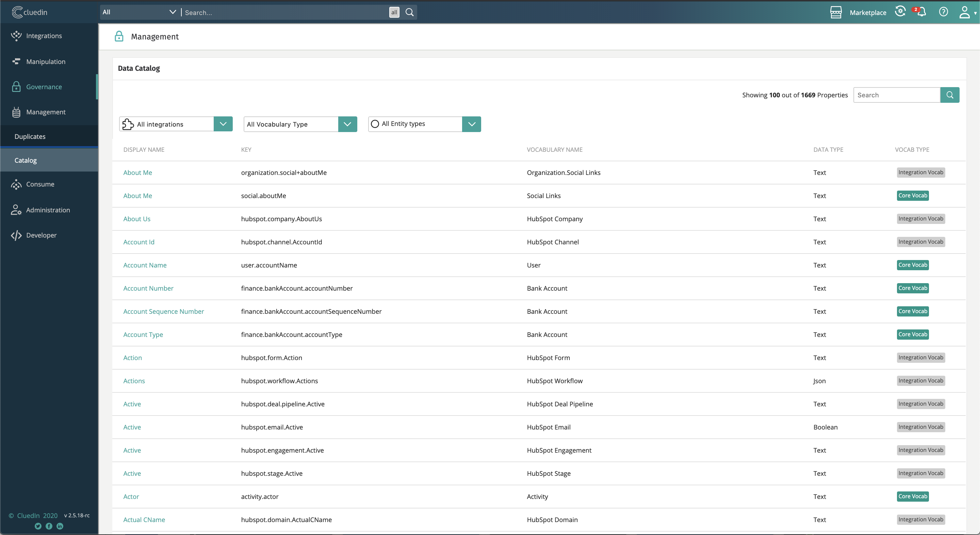Click the 'all' search scope badge
This screenshot has height=535, width=980.
coord(394,12)
